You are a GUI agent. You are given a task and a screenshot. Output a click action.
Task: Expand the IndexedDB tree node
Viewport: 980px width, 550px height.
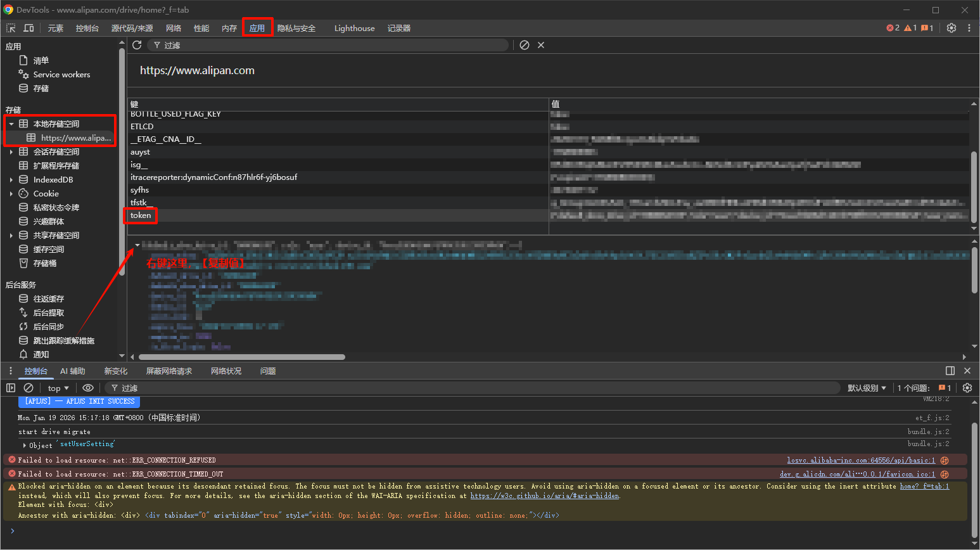click(11, 180)
